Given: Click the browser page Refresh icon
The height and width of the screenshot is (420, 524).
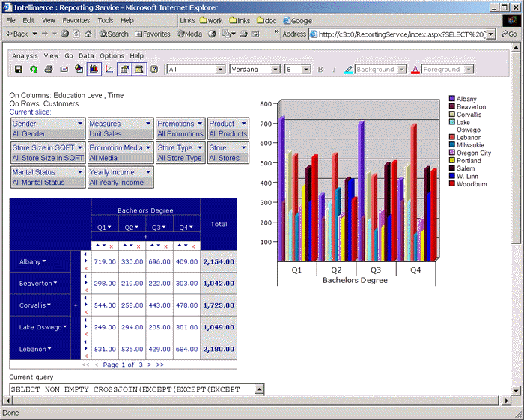Looking at the screenshot, I should 76,34.
